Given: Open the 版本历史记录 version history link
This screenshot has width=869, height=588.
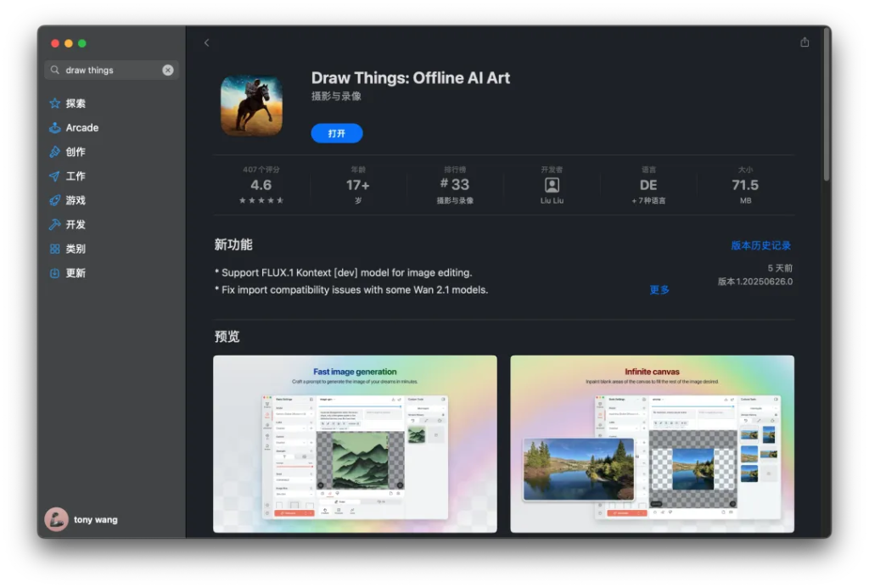Looking at the screenshot, I should [x=761, y=245].
